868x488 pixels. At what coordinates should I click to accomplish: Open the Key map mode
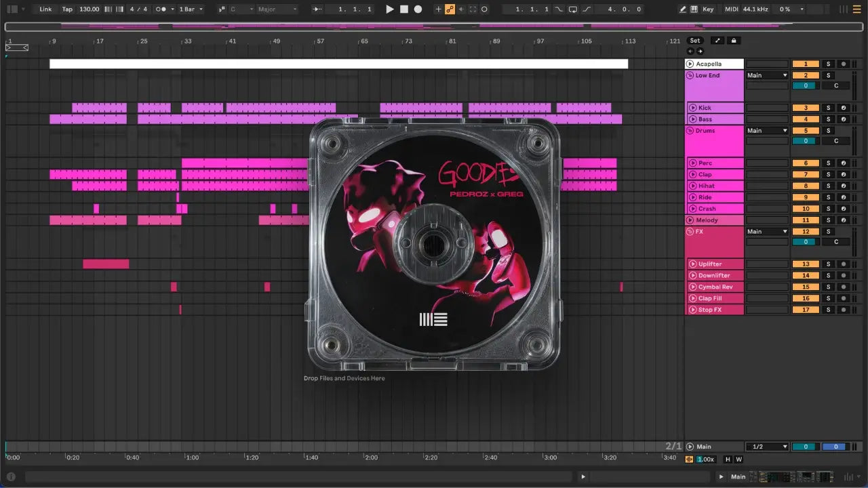(708, 9)
